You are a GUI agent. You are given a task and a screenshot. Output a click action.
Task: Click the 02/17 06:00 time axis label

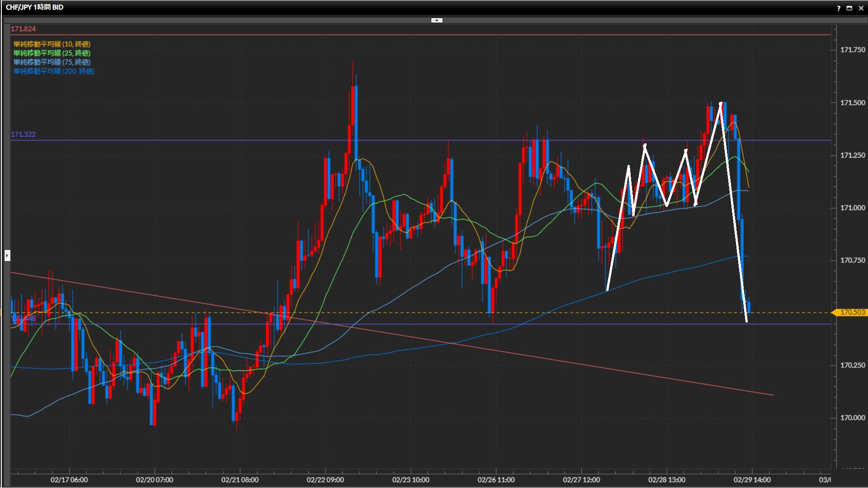69,479
